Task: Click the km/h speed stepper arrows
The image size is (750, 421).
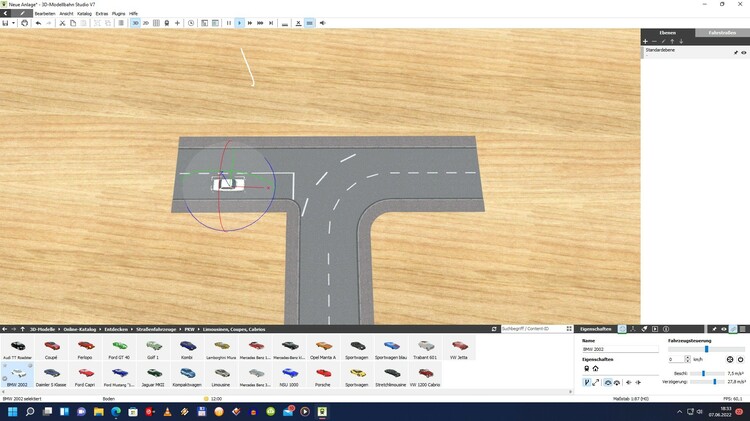Action: click(x=687, y=359)
